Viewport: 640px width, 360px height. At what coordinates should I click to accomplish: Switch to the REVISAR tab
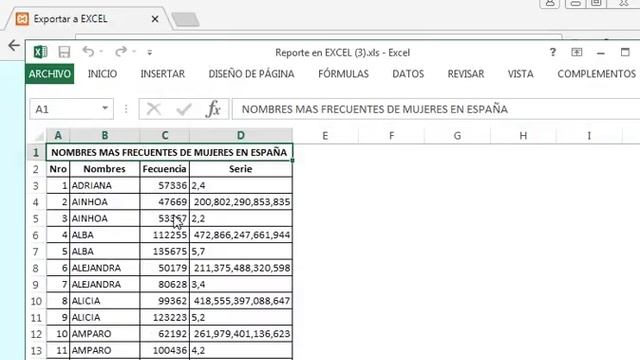(466, 74)
